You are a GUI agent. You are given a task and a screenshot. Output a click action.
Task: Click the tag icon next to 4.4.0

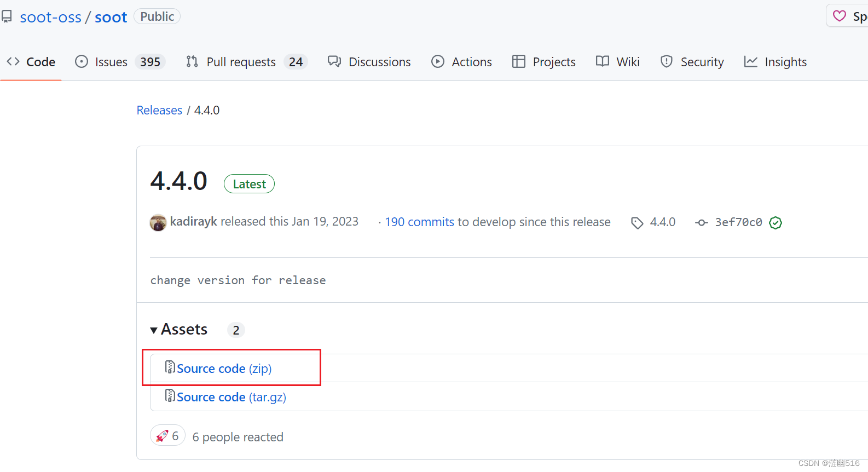pyautogui.click(x=637, y=223)
